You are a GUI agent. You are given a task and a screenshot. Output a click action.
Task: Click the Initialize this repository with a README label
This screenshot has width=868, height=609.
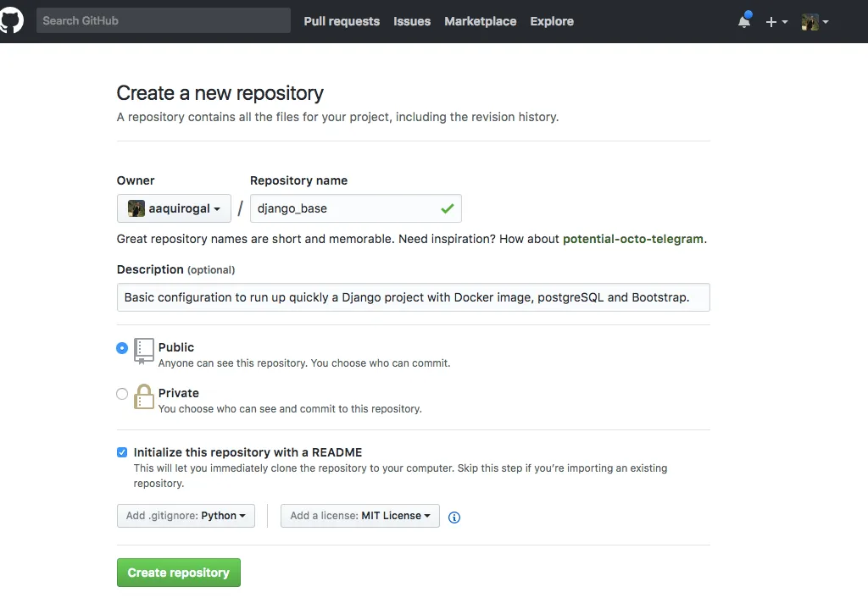(x=248, y=452)
